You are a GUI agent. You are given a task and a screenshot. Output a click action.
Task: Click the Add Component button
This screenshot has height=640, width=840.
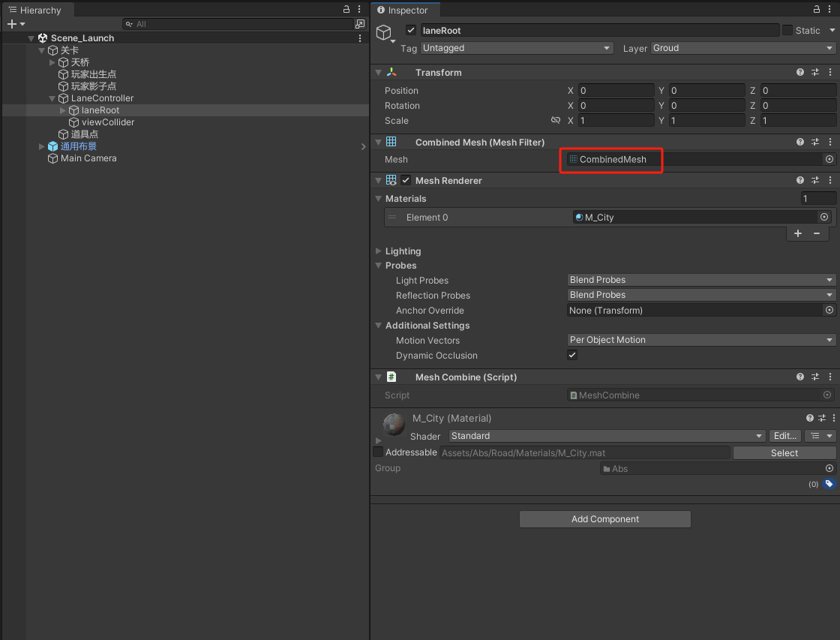(x=604, y=519)
